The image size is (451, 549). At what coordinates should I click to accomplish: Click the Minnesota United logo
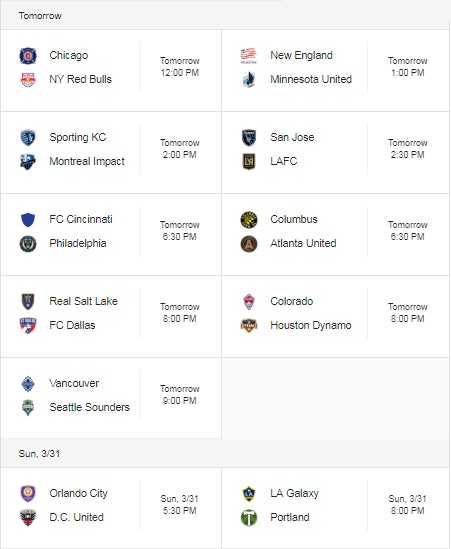[249, 79]
